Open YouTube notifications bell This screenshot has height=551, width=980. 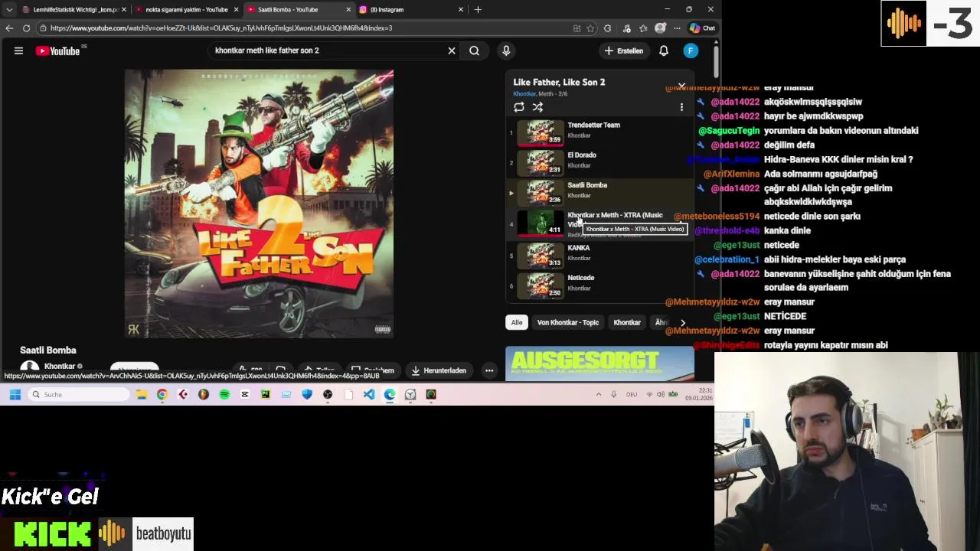664,51
